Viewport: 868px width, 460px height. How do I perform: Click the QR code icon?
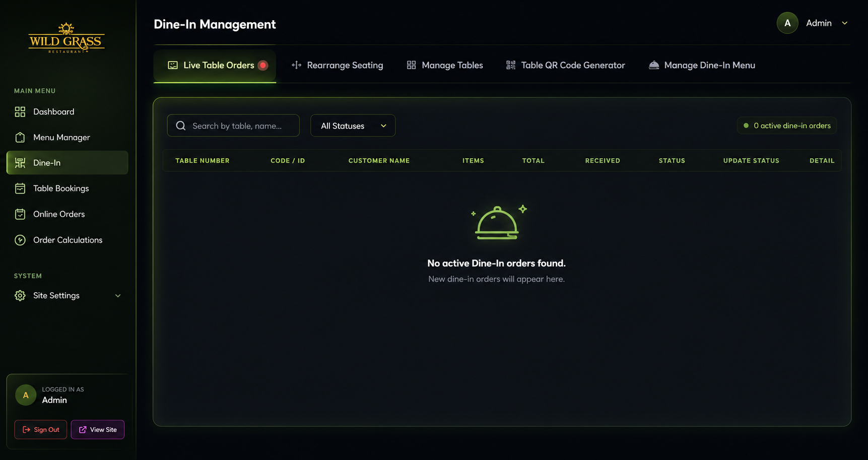(511, 65)
